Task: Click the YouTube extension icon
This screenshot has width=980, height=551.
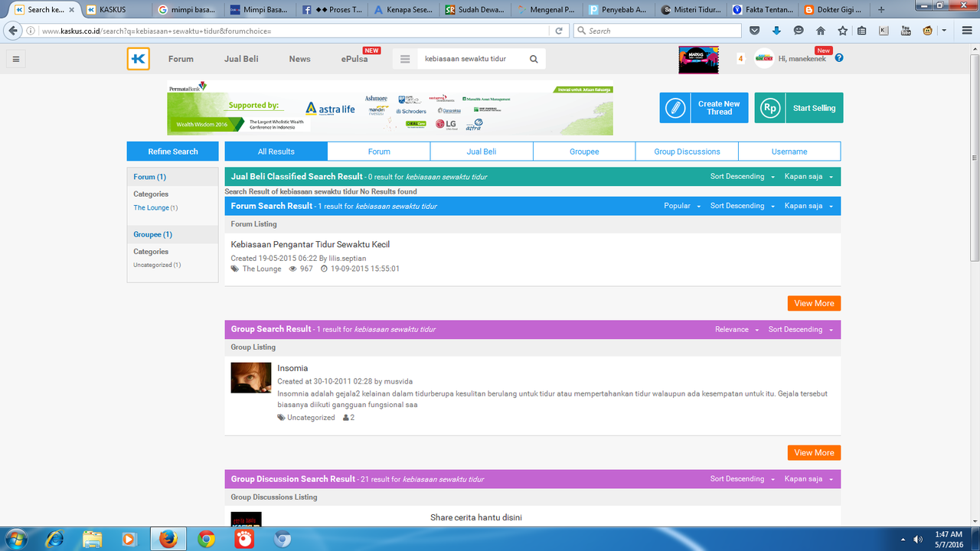Action: 906,31
